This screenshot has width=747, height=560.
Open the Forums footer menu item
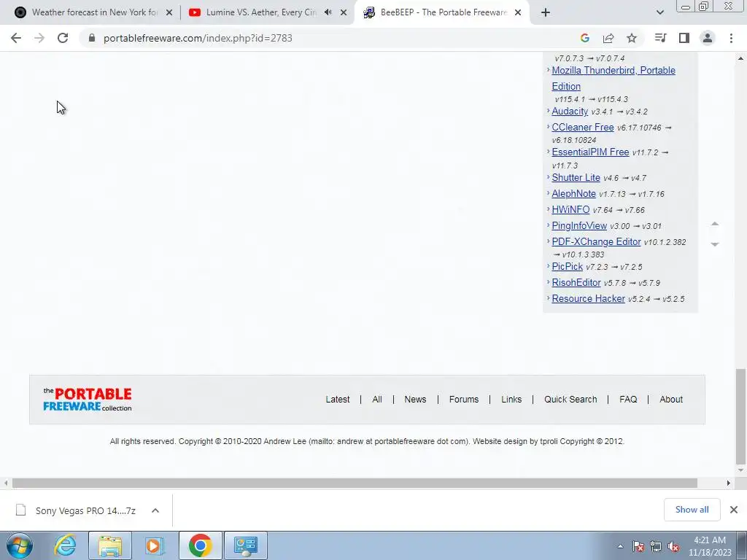coord(463,399)
